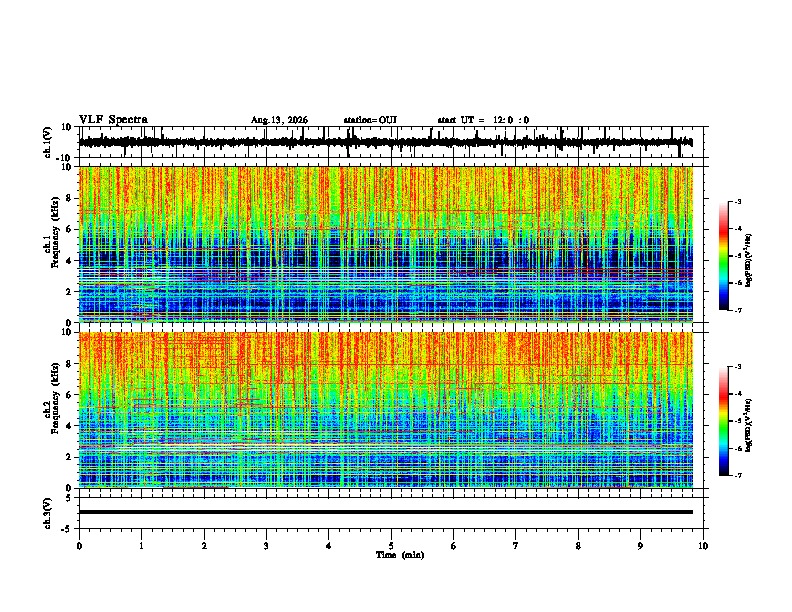The image size is (792, 612).
Task: Click the "Time (min)" axis title
Action: [400, 555]
